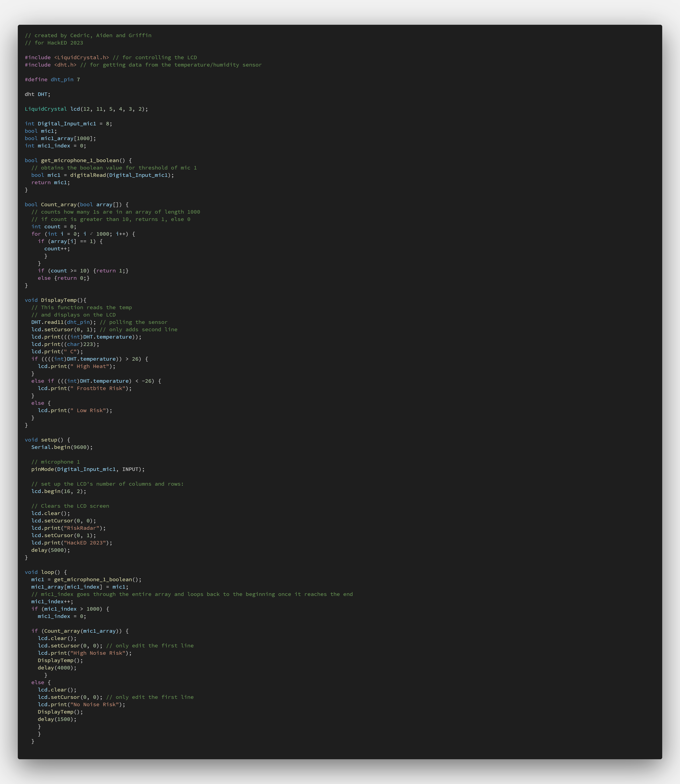Click the " High Heat" string literal
This screenshot has width=680, height=784.
(90, 366)
